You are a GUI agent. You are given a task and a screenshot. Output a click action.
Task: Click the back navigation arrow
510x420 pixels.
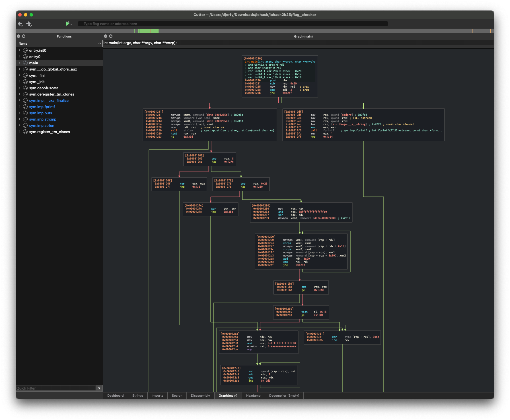click(x=20, y=24)
